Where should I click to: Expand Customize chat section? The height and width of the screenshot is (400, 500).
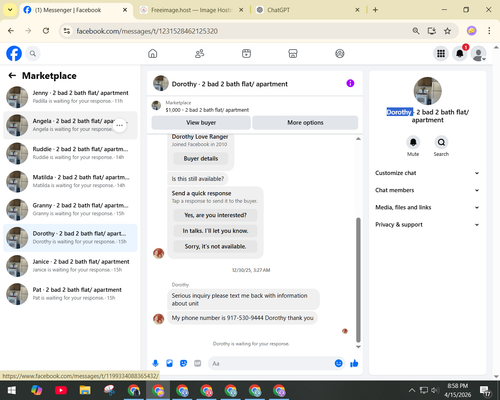(x=428, y=173)
